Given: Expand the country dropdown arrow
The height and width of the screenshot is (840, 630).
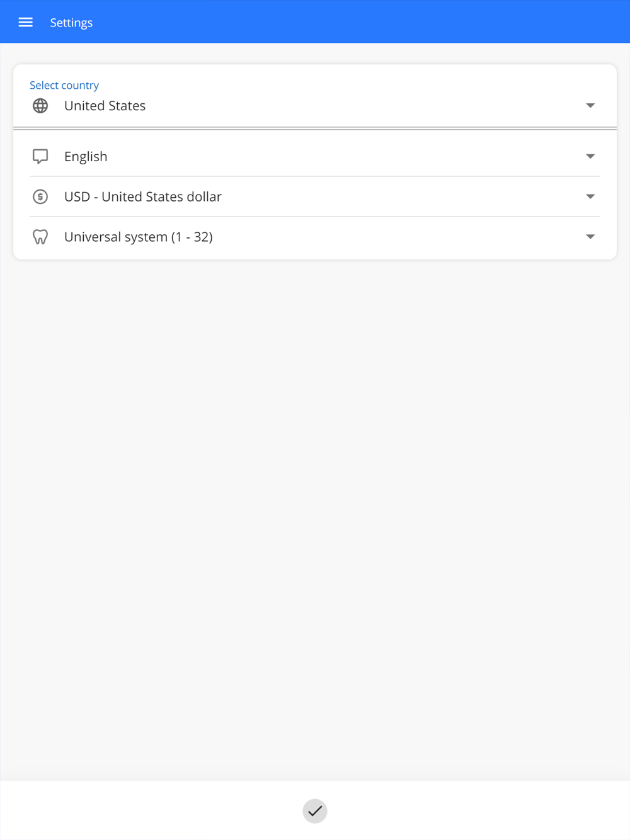Looking at the screenshot, I should [590, 106].
